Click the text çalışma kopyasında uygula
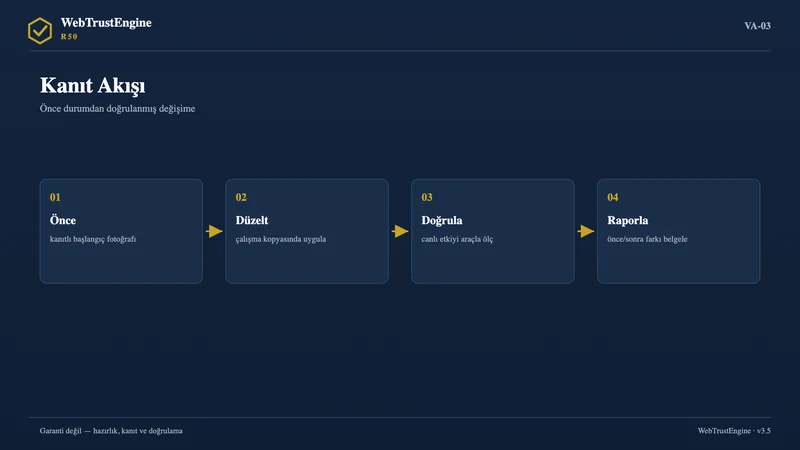 [x=281, y=239]
